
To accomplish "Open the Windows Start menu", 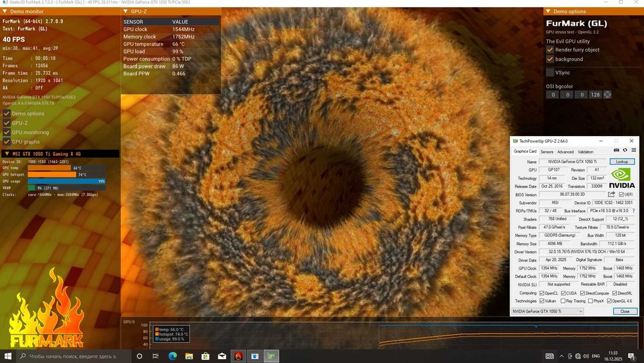I will pyautogui.click(x=8, y=356).
